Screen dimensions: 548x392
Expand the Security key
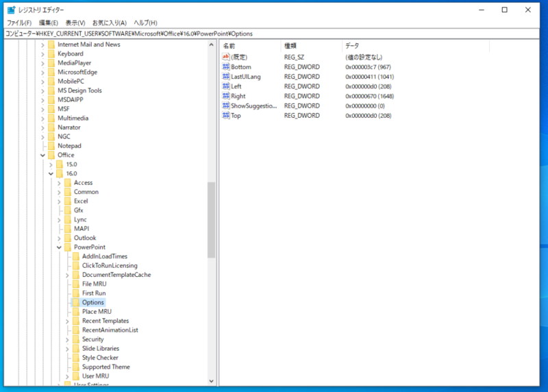tap(67, 339)
